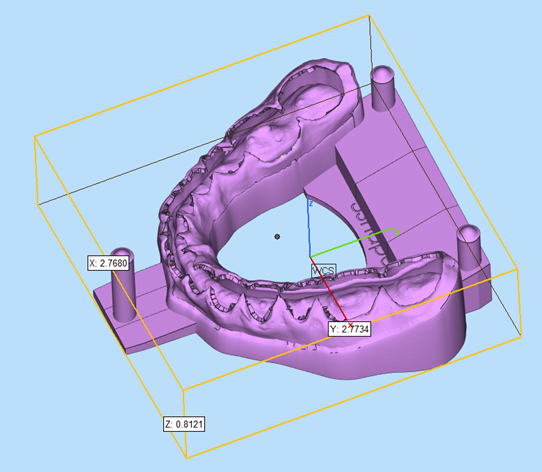Viewport: 542px width, 472px height.
Task: Select the Z: 0.8121 dimension label
Action: pyautogui.click(x=184, y=424)
